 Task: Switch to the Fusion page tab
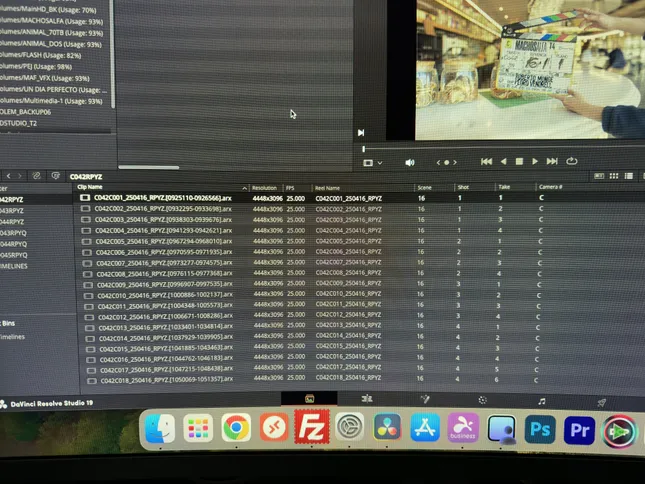pos(425,399)
